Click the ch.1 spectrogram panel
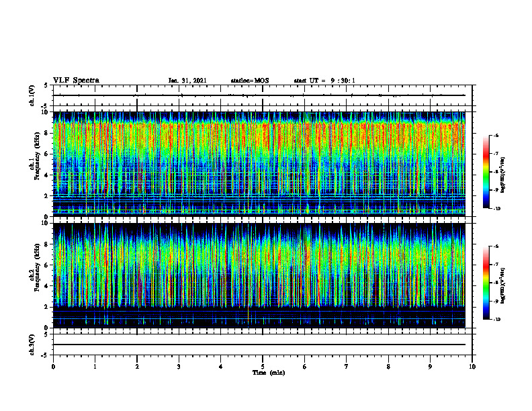The image size is (532, 411). point(259,164)
